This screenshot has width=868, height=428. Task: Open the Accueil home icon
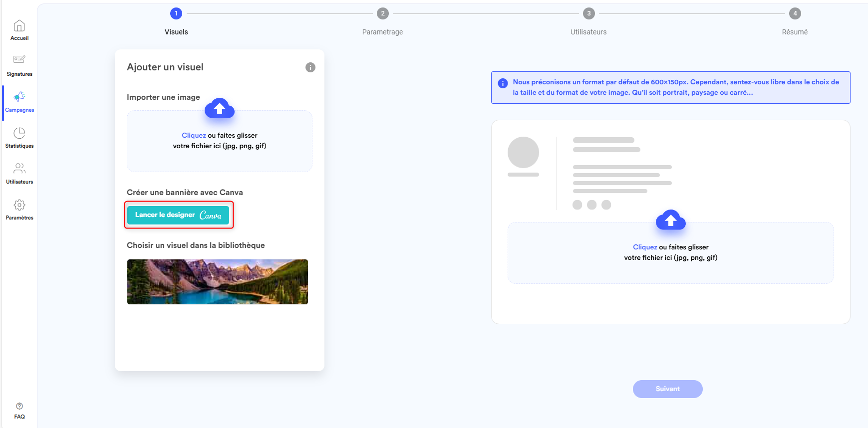[x=19, y=26]
